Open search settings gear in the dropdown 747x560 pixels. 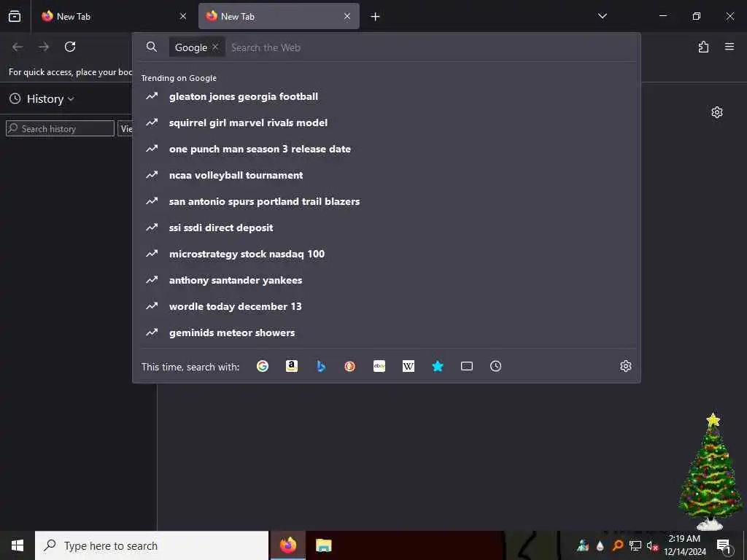pos(625,366)
